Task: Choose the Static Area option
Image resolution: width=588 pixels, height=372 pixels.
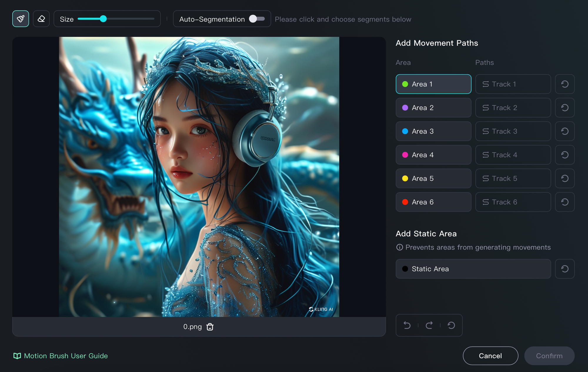Action: tap(473, 269)
